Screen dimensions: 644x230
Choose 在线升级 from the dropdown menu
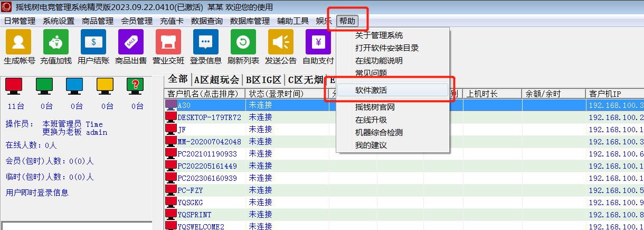371,120
